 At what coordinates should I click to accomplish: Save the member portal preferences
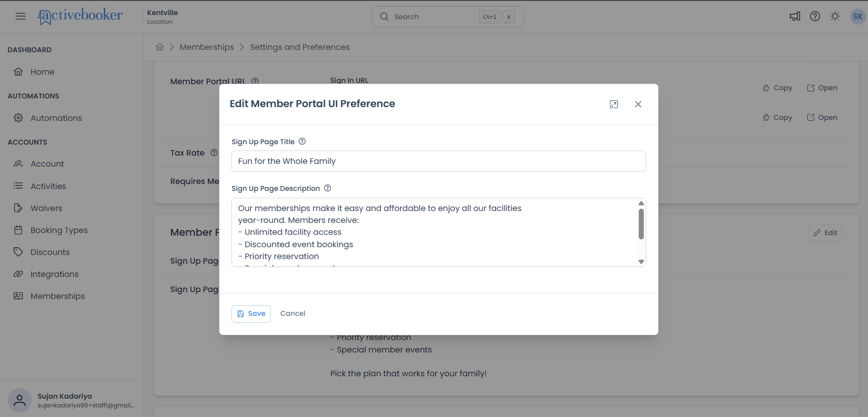click(251, 314)
